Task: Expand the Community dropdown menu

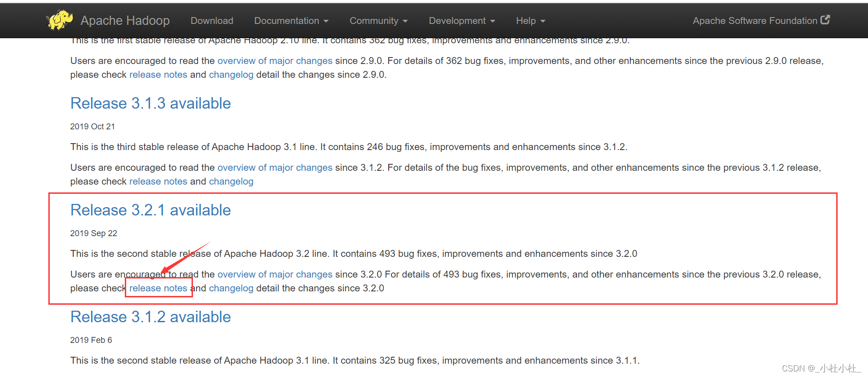Action: point(379,21)
